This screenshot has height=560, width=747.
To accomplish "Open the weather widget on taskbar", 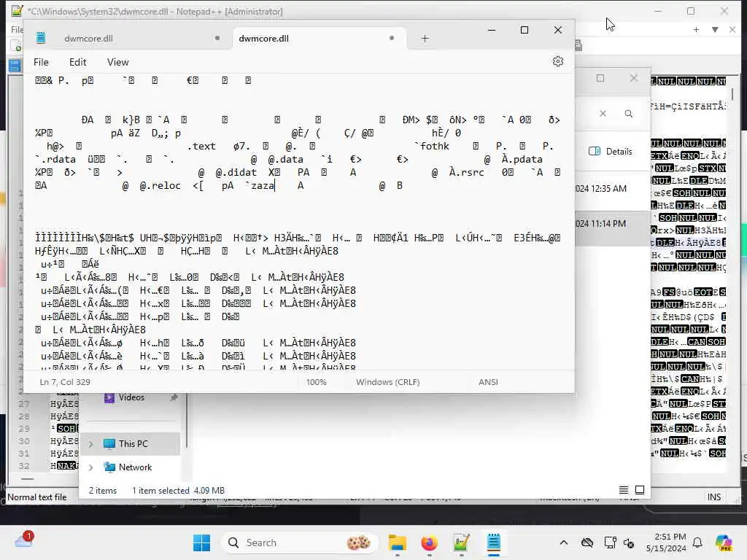I will tap(24, 540).
